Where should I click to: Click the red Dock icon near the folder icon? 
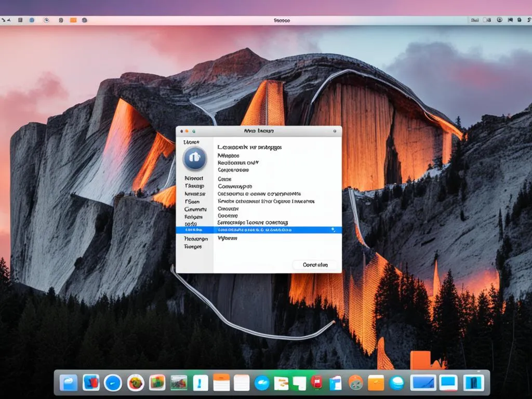316,384
